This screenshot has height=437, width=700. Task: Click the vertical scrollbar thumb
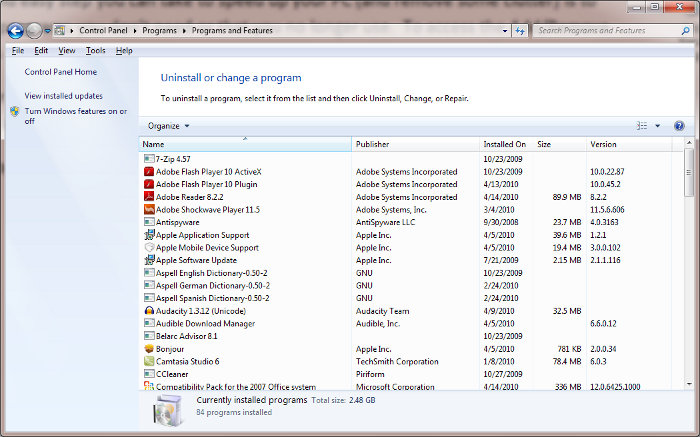pyautogui.click(x=689, y=172)
